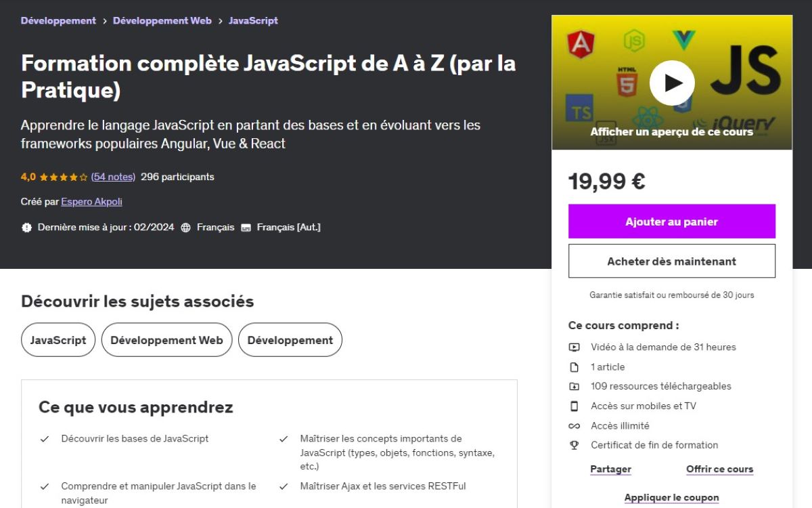812x508 pixels.
Task: Click the downloadable resources icon
Action: (x=574, y=386)
